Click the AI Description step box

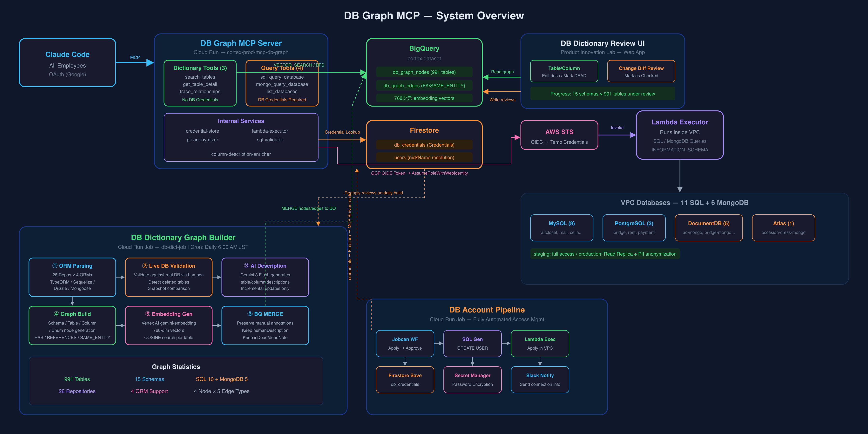265,277
